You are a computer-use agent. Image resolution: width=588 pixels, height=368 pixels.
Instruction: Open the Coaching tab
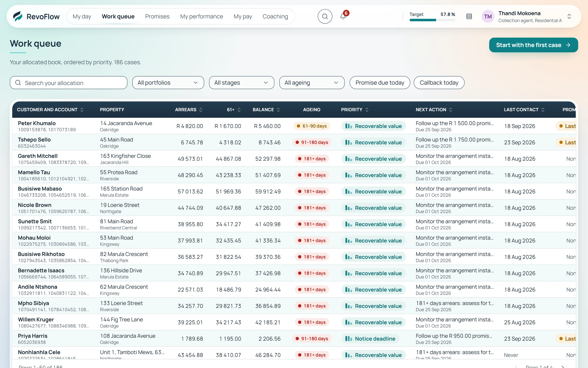pyautogui.click(x=275, y=16)
